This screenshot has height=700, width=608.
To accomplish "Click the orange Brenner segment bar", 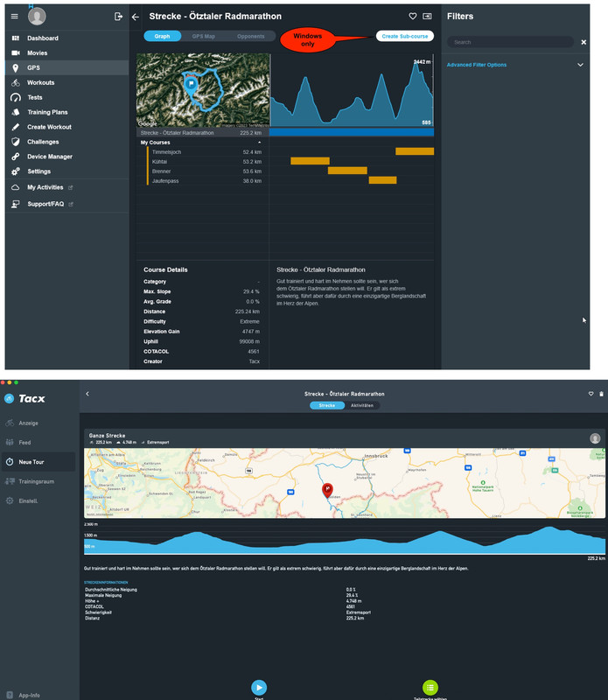I will pos(347,171).
